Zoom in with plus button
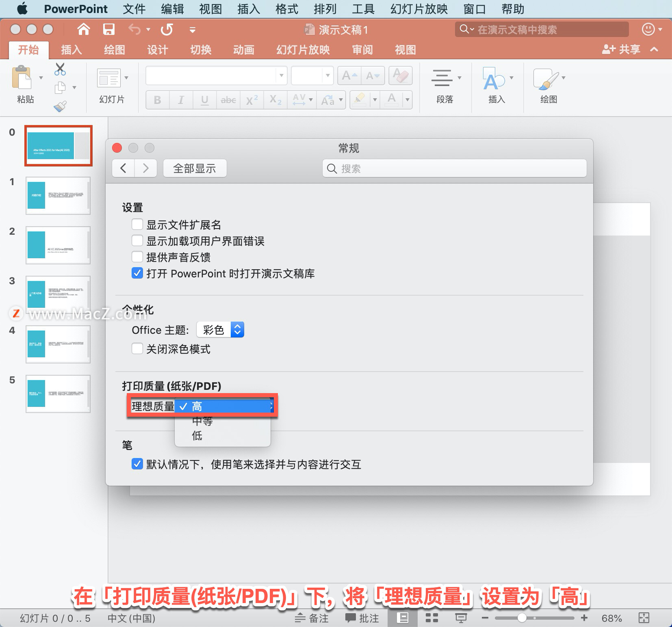 click(x=584, y=618)
